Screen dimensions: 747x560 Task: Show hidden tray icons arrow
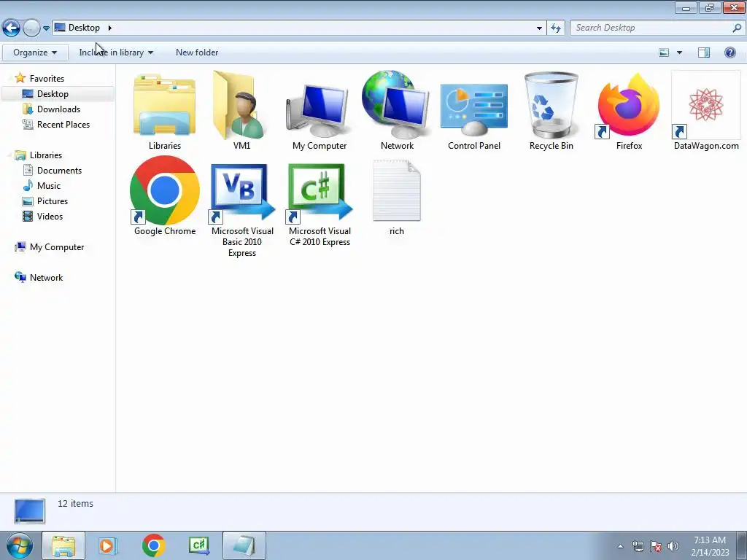pos(620,546)
